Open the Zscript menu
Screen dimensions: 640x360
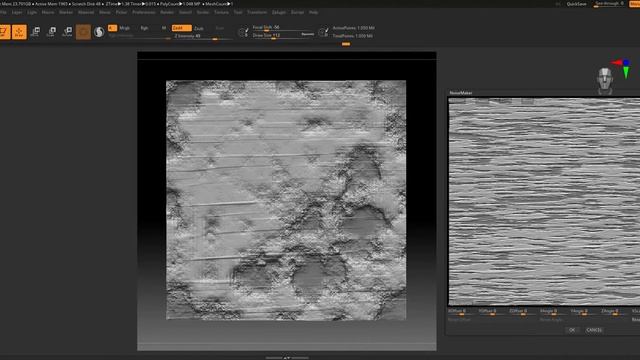pyautogui.click(x=298, y=13)
